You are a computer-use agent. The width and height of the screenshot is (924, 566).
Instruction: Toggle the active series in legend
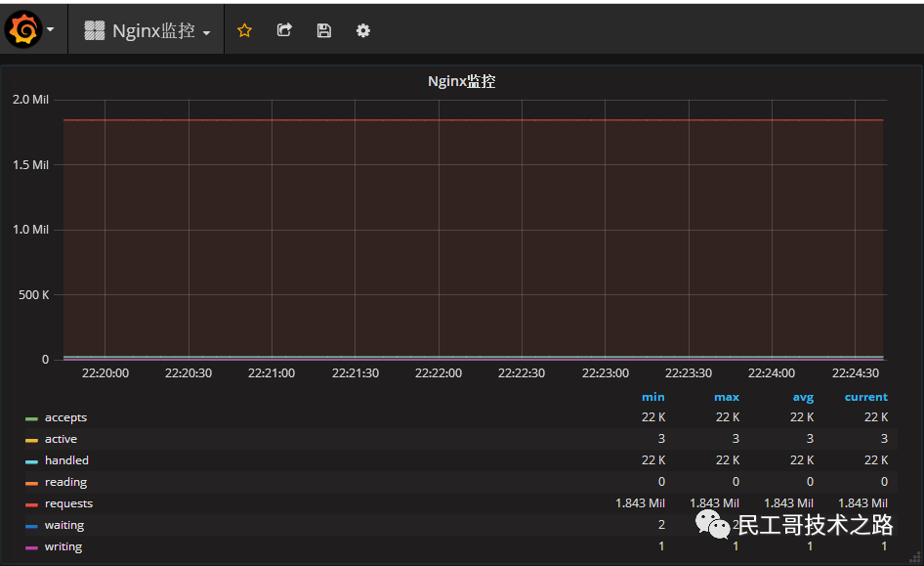click(61, 439)
